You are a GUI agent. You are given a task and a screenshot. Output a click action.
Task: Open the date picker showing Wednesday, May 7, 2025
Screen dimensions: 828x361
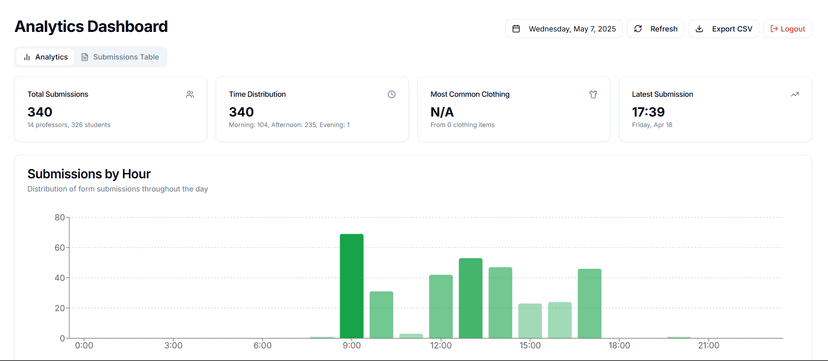click(564, 29)
